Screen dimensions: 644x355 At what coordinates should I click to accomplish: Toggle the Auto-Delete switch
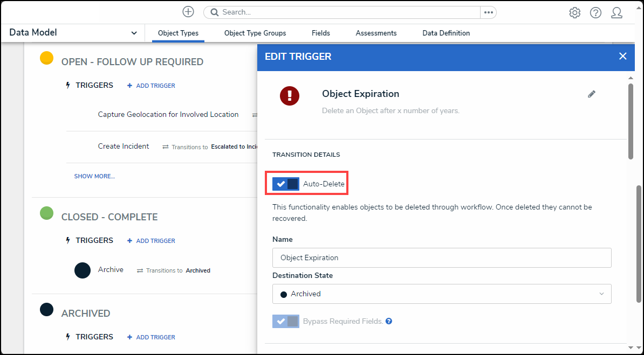(x=286, y=184)
